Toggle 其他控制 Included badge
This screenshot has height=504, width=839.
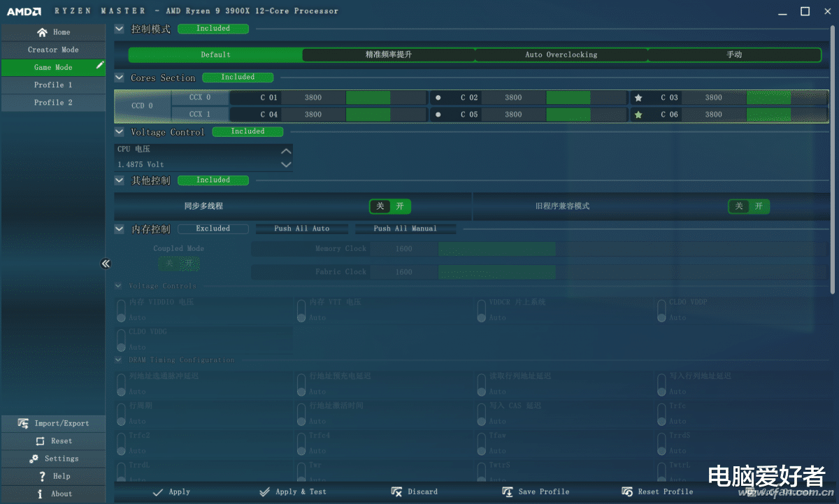coord(213,180)
